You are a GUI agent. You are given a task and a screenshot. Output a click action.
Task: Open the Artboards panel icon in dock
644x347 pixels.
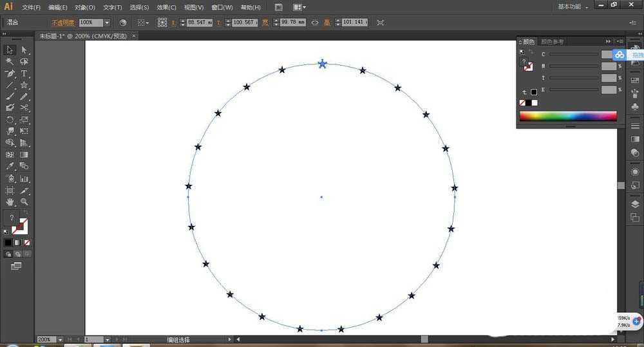click(635, 217)
